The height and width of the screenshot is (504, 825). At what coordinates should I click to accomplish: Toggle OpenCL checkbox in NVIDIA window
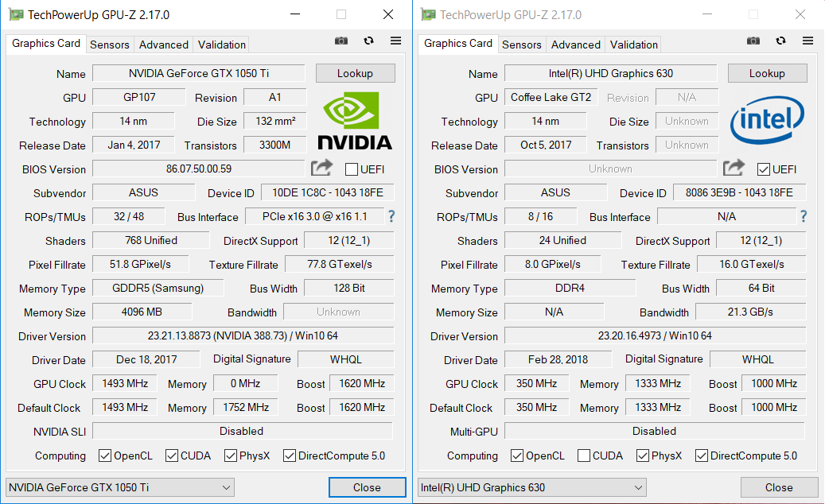pyautogui.click(x=105, y=456)
